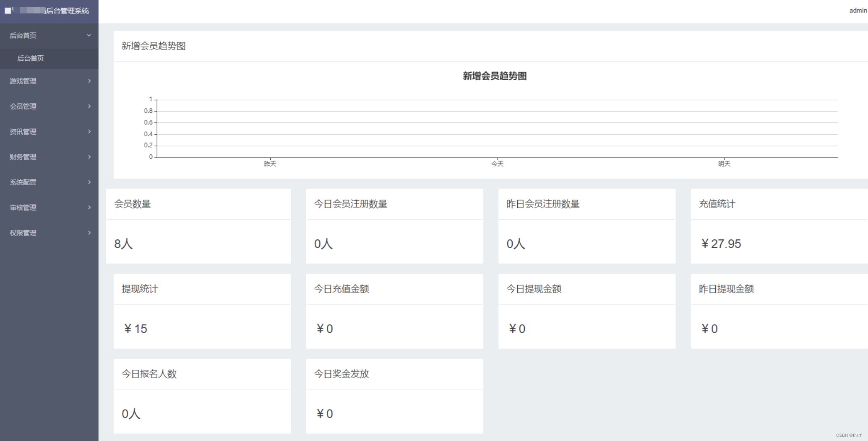Select the 资讯管理 sidebar item
Screen dimensions: 868x441
[23, 131]
